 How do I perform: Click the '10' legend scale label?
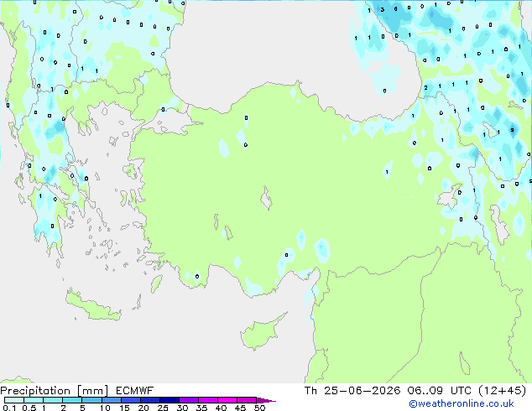(x=105, y=408)
